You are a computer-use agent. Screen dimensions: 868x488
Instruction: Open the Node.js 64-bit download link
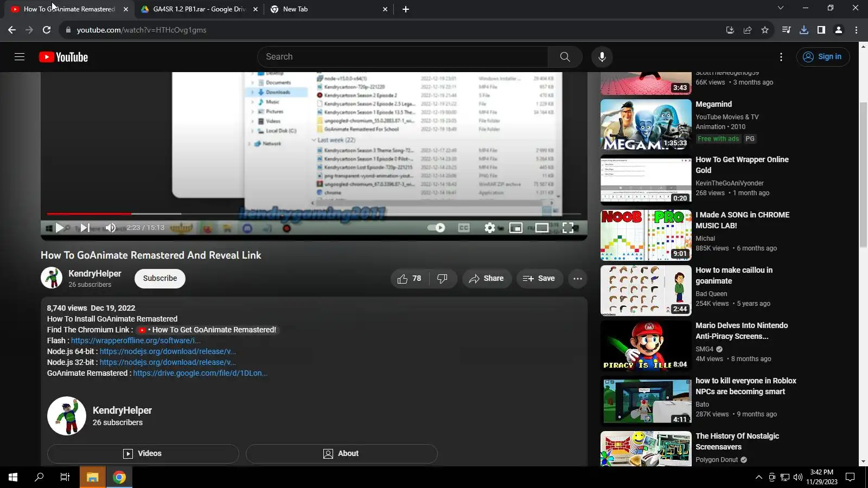click(168, 351)
